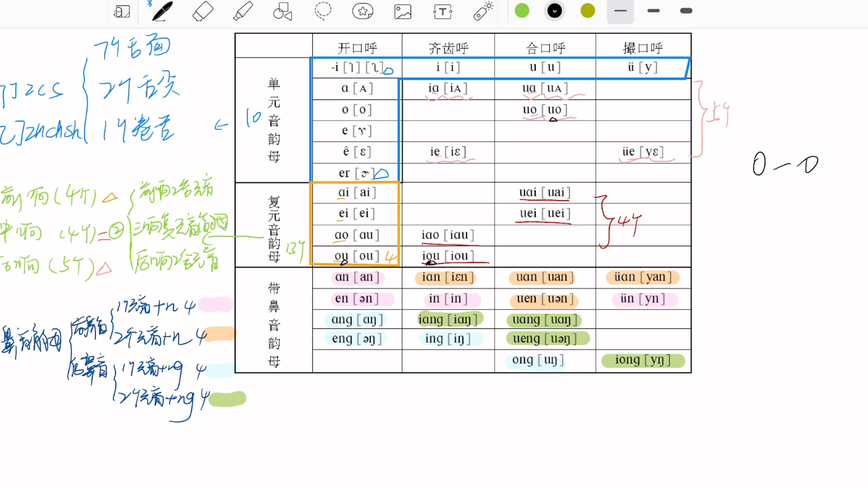The image size is (868, 488).
Task: Click the cell 'uei [uei]'
Action: [x=545, y=213]
